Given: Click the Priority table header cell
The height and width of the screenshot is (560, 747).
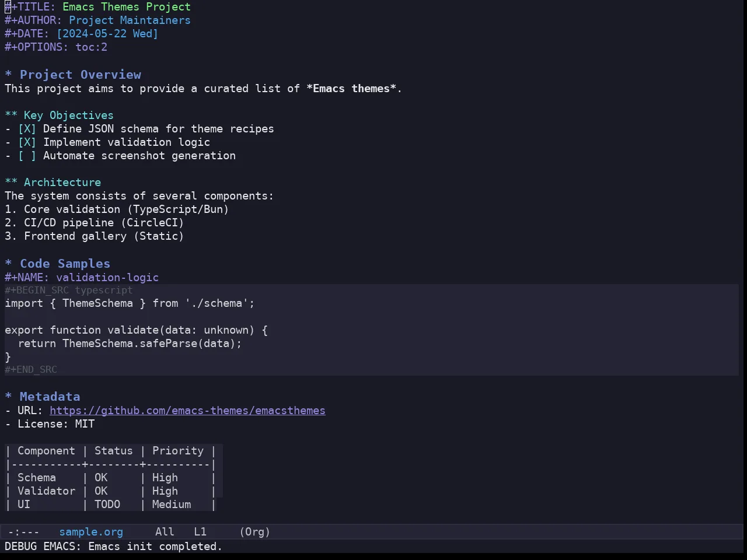Looking at the screenshot, I should click(178, 451).
